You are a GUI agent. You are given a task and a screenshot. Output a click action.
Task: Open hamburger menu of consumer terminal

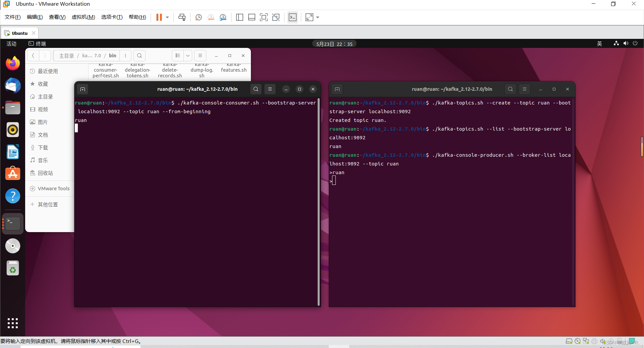(270, 89)
